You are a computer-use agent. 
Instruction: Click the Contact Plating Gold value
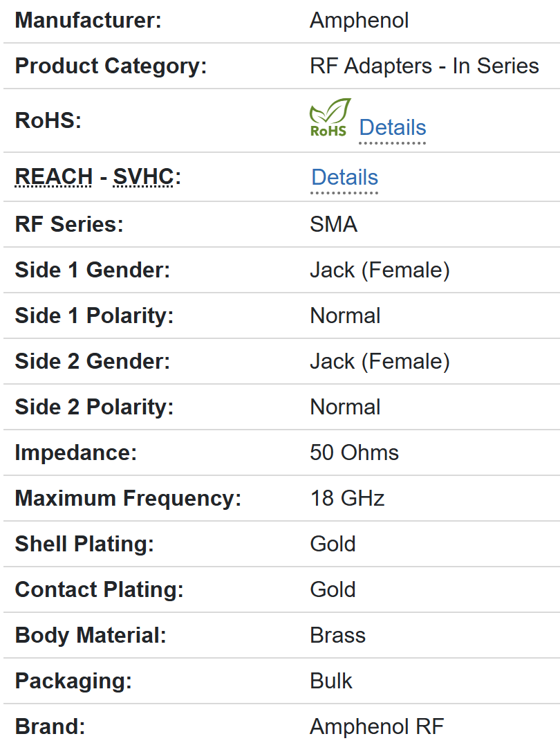pos(333,589)
